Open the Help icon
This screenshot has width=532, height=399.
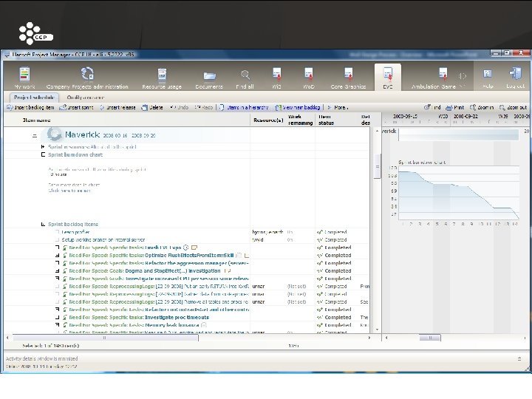[488, 74]
